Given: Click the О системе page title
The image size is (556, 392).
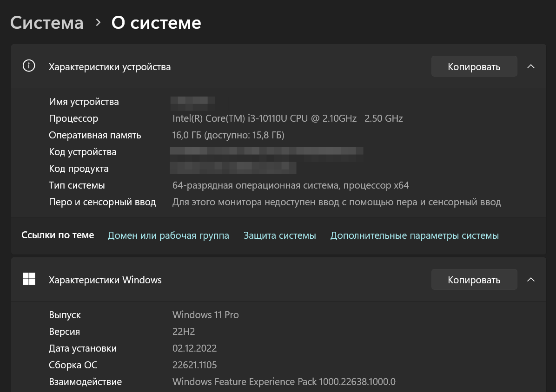Looking at the screenshot, I should coord(156,23).
